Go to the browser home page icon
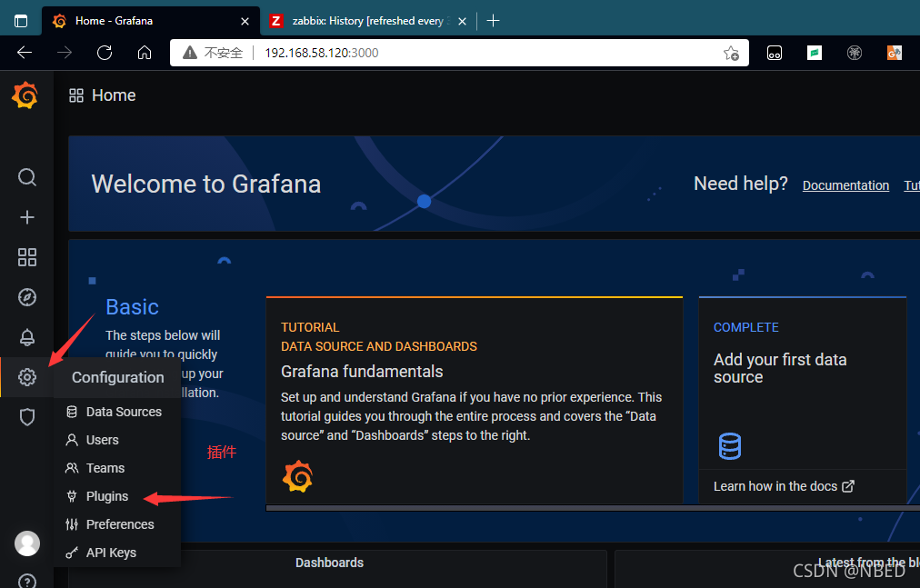The height and width of the screenshot is (588, 920). pyautogui.click(x=145, y=53)
